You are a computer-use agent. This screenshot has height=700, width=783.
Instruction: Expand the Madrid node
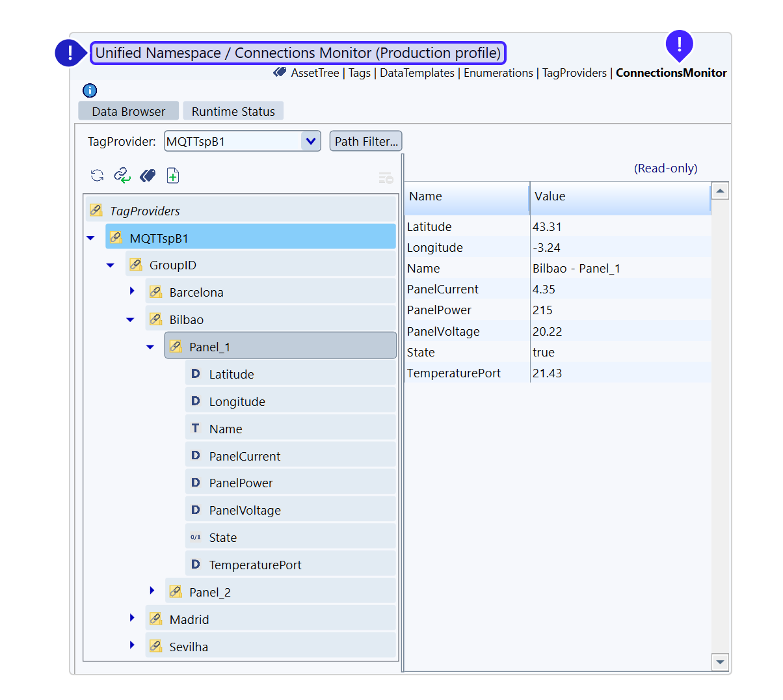tap(132, 618)
